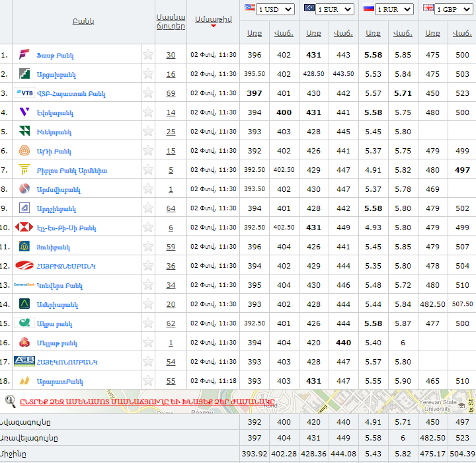
Task: Click the Ameriabank green logo in row 14
Action: [24, 304]
